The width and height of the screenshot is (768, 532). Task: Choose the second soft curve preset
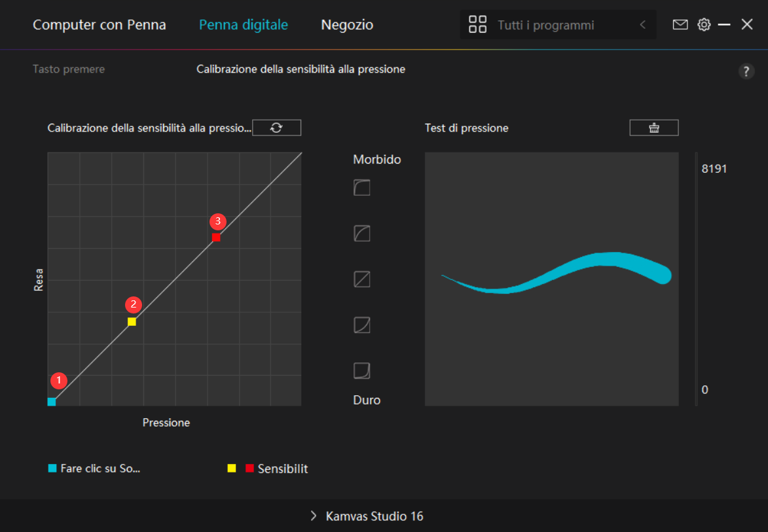click(362, 234)
